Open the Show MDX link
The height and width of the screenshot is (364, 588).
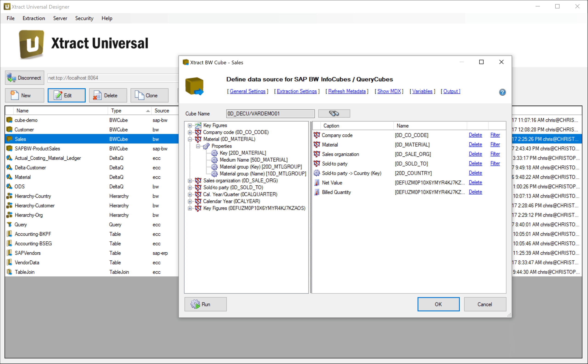pos(389,91)
